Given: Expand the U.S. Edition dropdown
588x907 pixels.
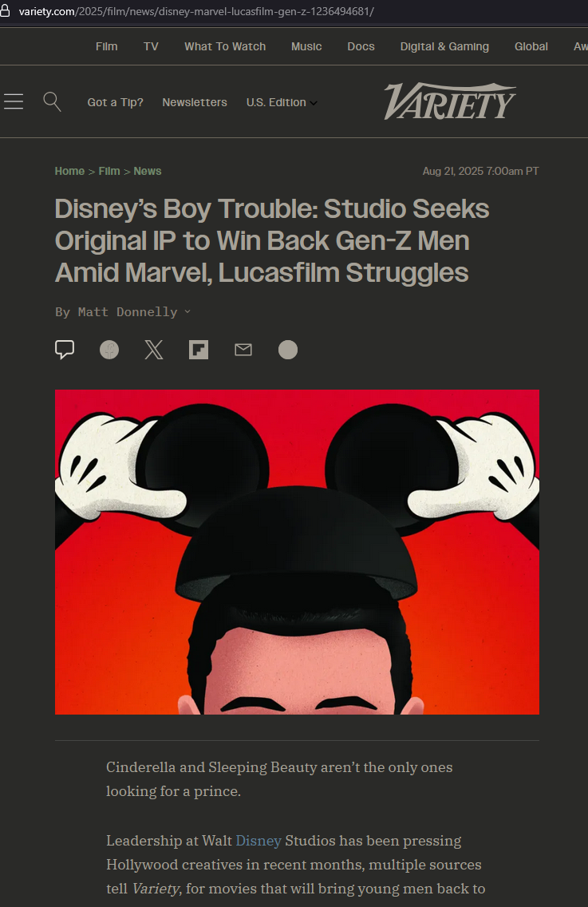Looking at the screenshot, I should [282, 102].
